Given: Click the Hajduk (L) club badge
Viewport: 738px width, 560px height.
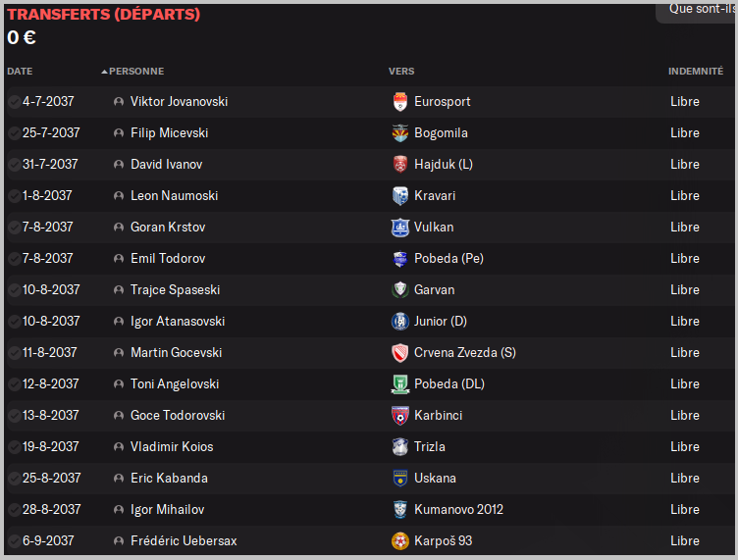Looking at the screenshot, I should [399, 165].
